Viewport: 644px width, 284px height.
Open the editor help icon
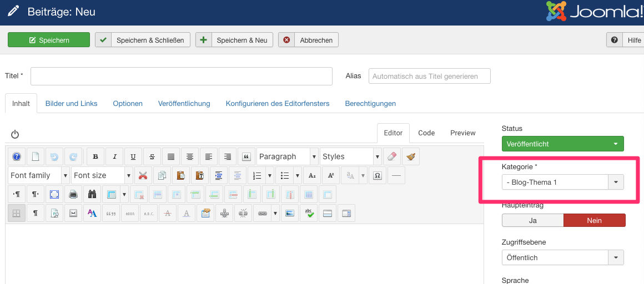(17, 156)
